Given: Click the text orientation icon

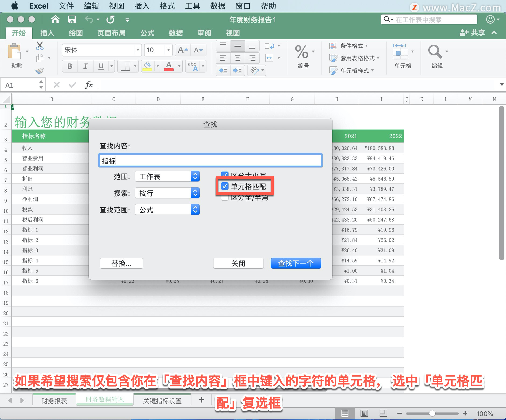Looking at the screenshot, I should 254,70.
